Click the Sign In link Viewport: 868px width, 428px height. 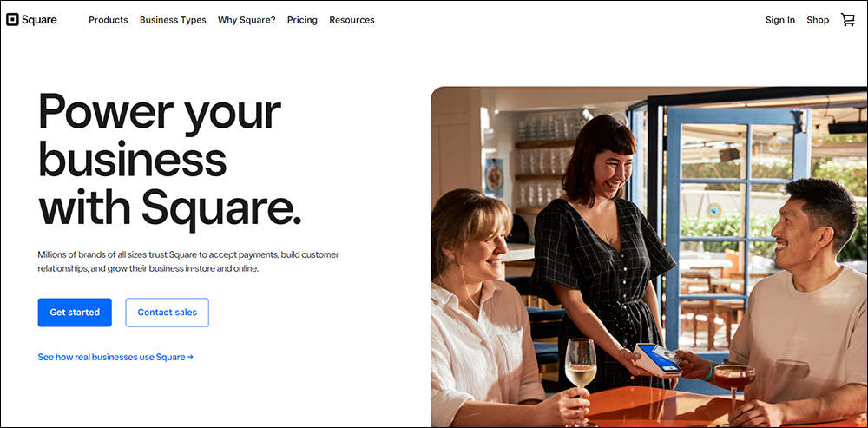(780, 20)
